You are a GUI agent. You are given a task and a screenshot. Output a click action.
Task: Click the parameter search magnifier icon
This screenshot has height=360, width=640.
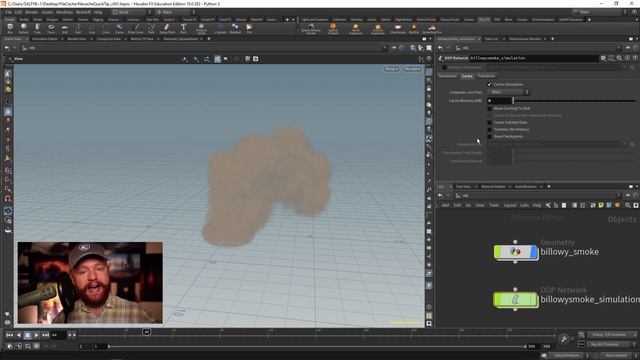(x=619, y=58)
